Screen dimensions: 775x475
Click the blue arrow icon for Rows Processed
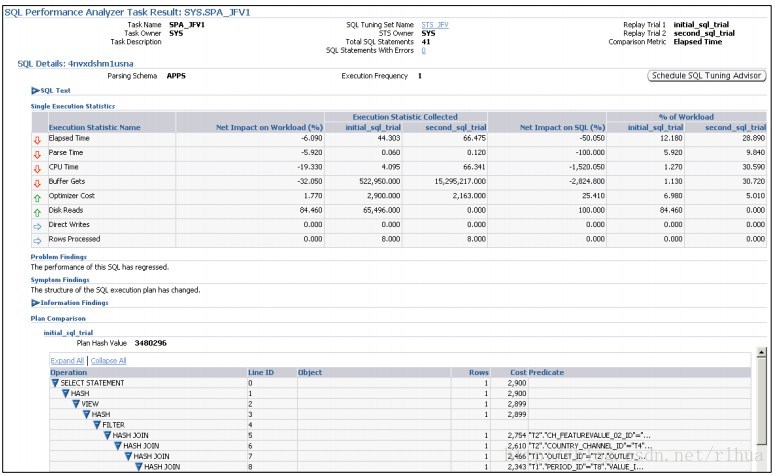[x=37, y=241]
